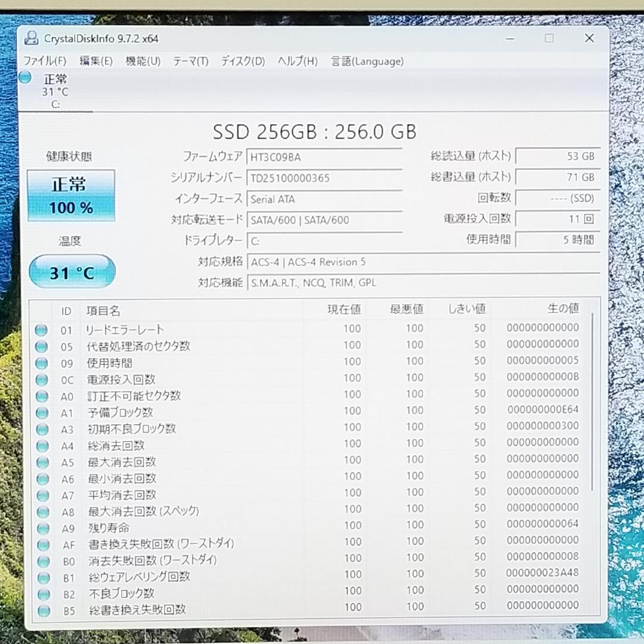Screen dimensions: 644x644
Task: Select raw value 000000000300 of 初期不良ブロック数
Action: click(543, 426)
